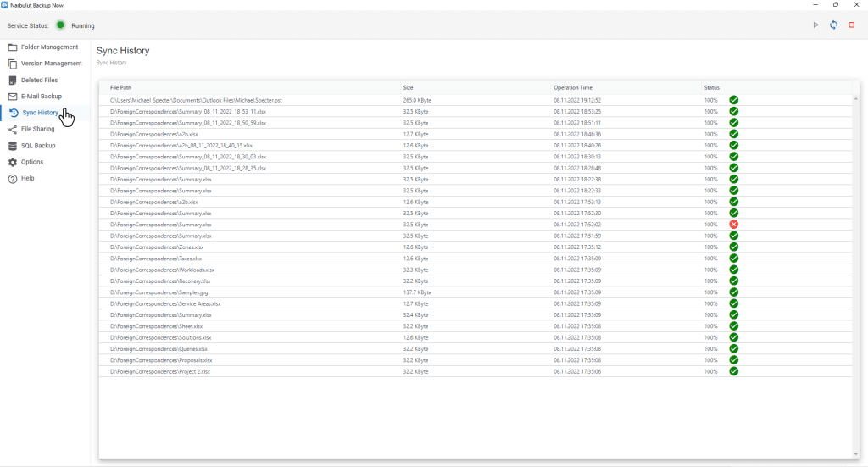Click green check for Zones.xlsx row

point(733,247)
